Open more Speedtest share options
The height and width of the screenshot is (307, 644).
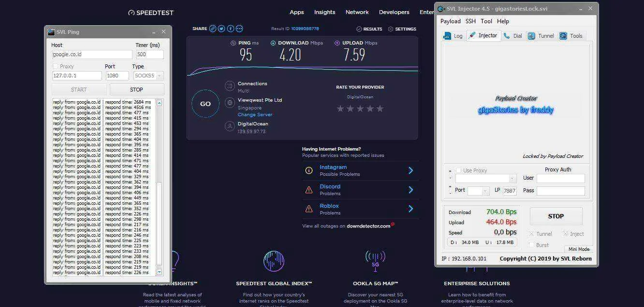click(239, 29)
